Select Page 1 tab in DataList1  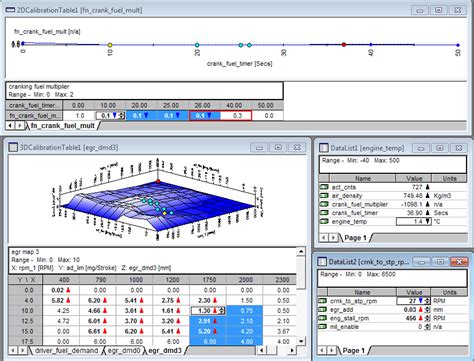(x=355, y=238)
